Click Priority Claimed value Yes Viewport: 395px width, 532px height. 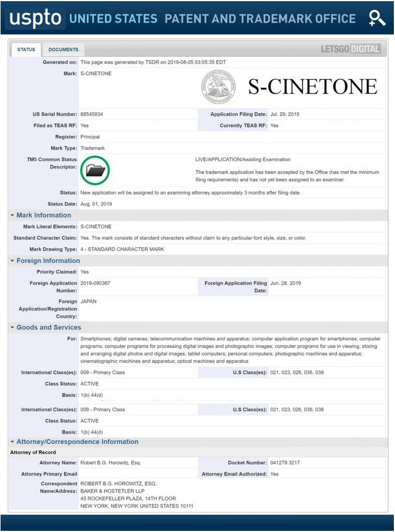pos(84,272)
